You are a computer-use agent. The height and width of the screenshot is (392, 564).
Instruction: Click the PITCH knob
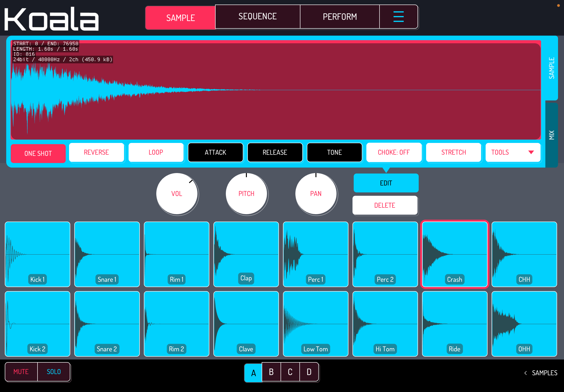(246, 194)
